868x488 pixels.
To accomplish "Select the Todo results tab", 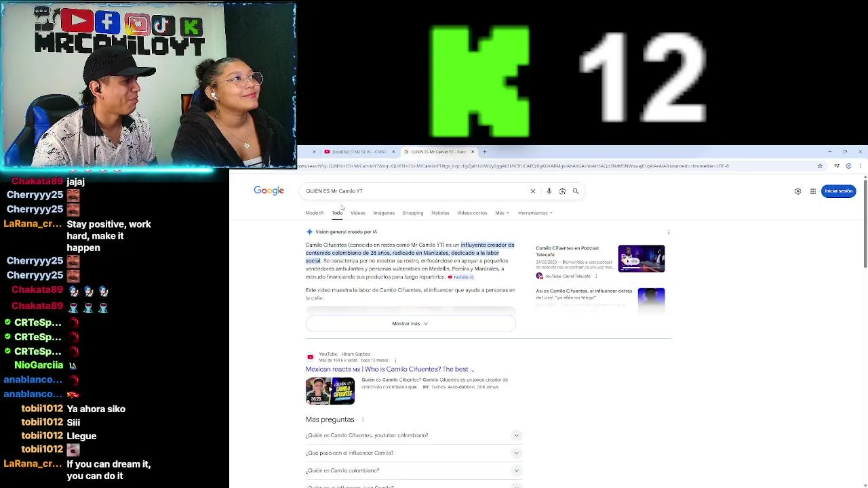I will coord(337,213).
